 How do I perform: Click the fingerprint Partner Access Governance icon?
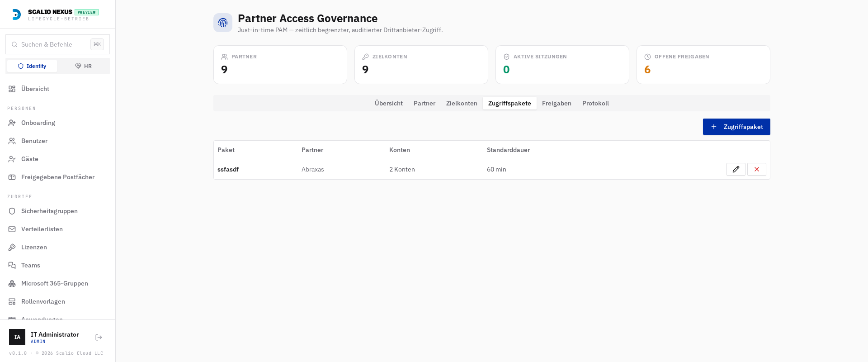click(x=223, y=23)
